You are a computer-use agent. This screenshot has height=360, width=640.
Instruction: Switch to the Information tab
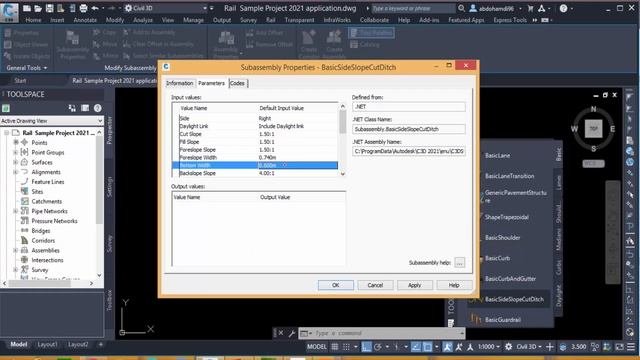[x=180, y=83]
